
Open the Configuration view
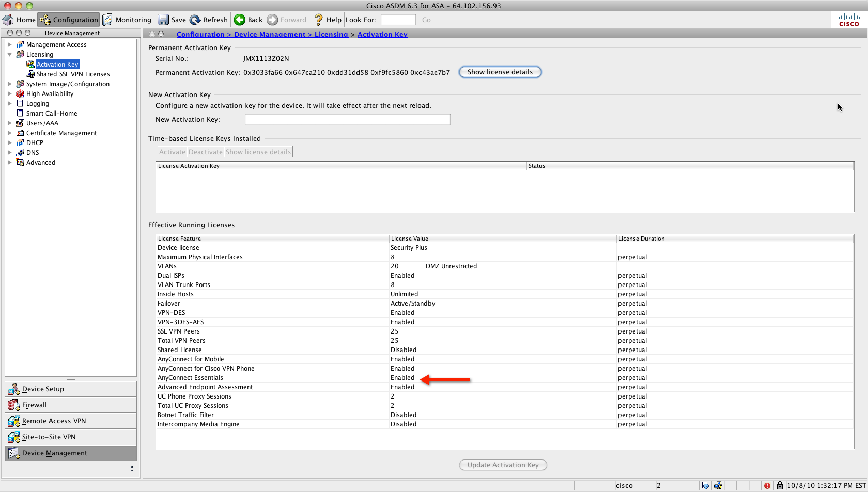[69, 20]
